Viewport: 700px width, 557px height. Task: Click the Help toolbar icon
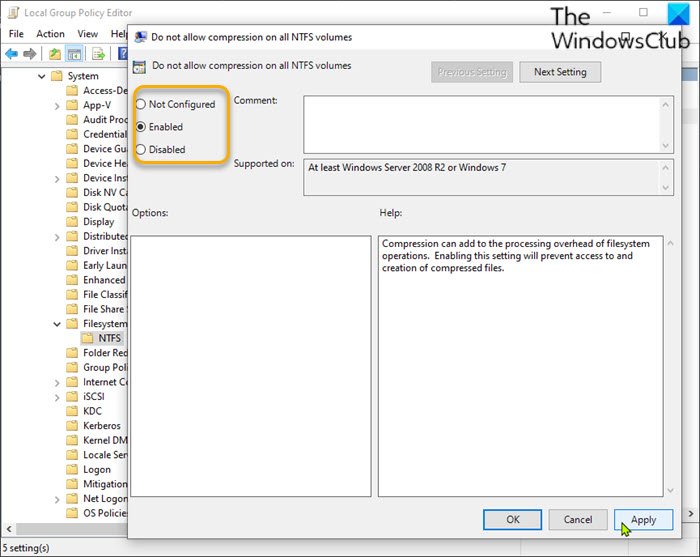point(122,54)
